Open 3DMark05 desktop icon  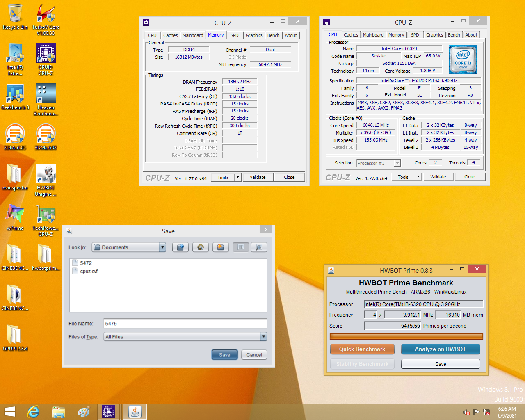tap(15, 137)
